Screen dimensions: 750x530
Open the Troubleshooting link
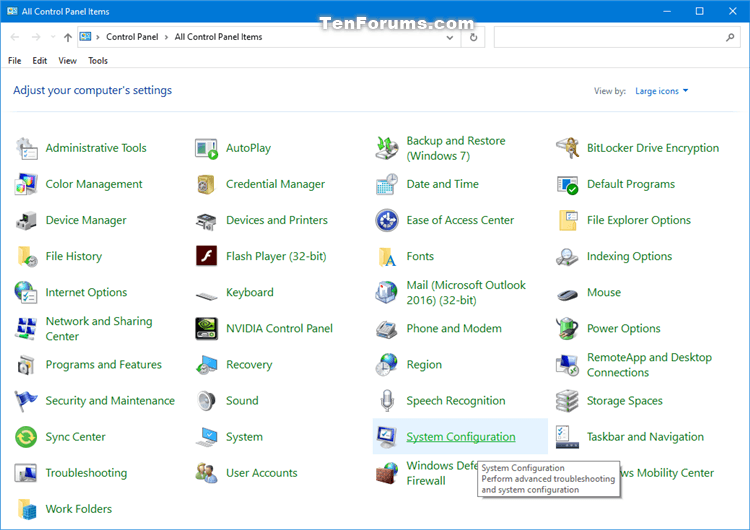coord(86,473)
